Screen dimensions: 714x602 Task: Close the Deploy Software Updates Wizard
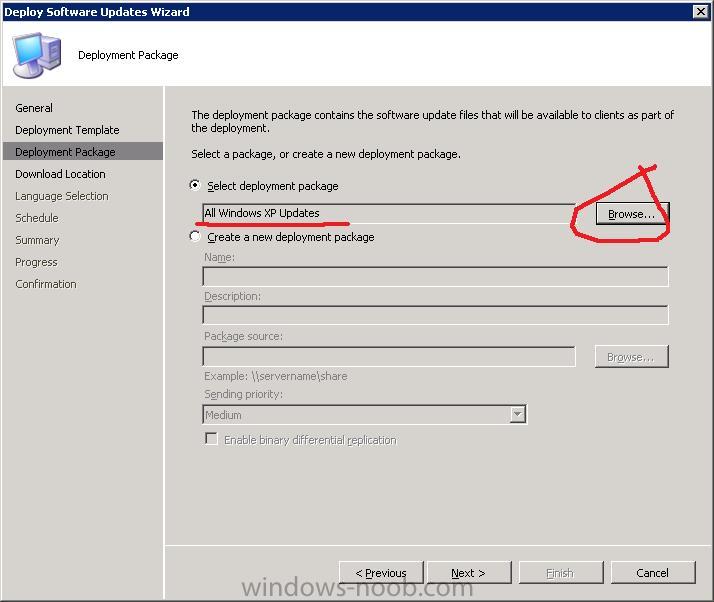click(701, 11)
